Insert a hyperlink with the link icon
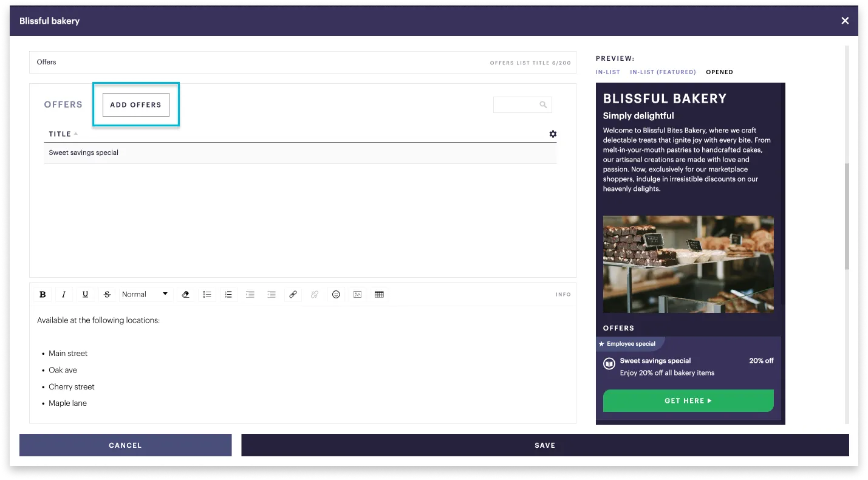 pos(293,295)
